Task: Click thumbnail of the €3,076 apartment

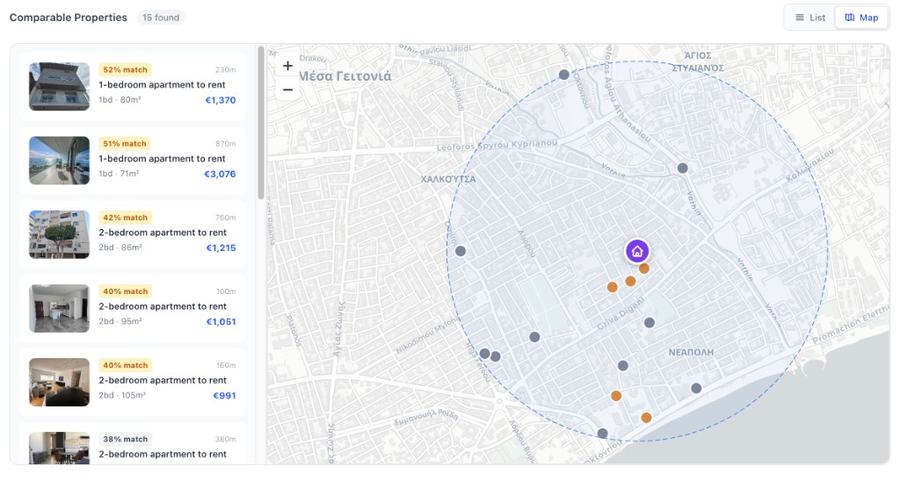Action: 59,160
